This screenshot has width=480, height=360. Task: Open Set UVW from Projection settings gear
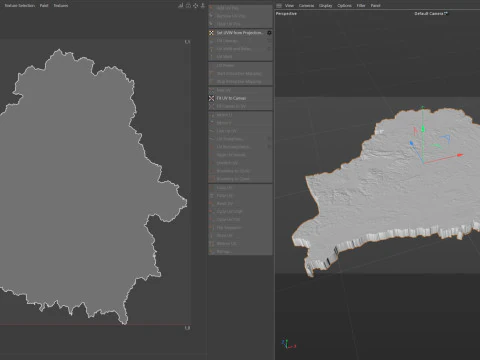click(269, 33)
